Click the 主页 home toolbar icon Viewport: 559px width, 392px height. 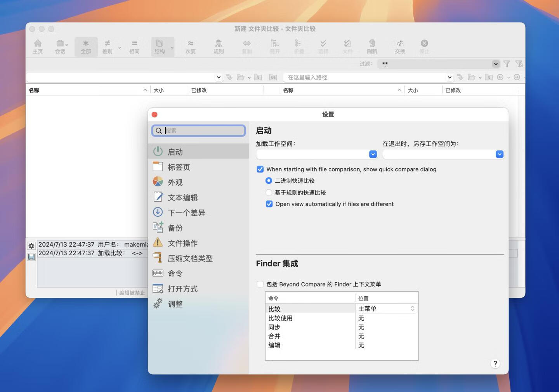(x=38, y=47)
